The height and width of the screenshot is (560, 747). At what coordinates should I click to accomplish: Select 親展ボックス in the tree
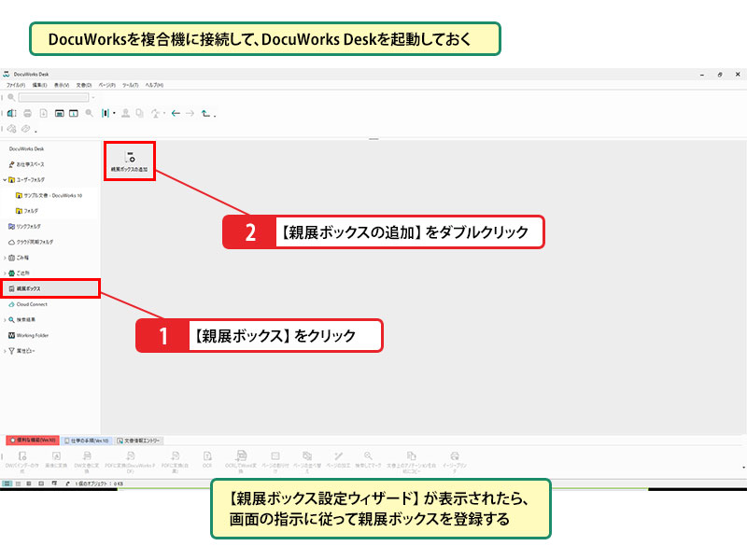click(50, 288)
